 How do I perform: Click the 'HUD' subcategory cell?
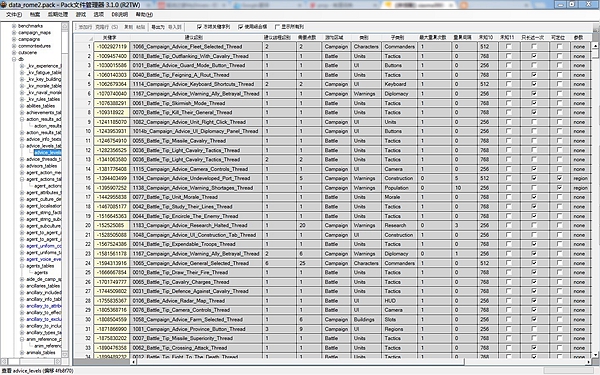pyautogui.click(x=399, y=301)
